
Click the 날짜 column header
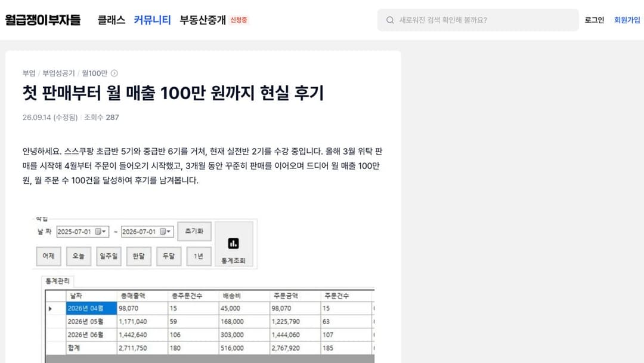tap(91, 296)
